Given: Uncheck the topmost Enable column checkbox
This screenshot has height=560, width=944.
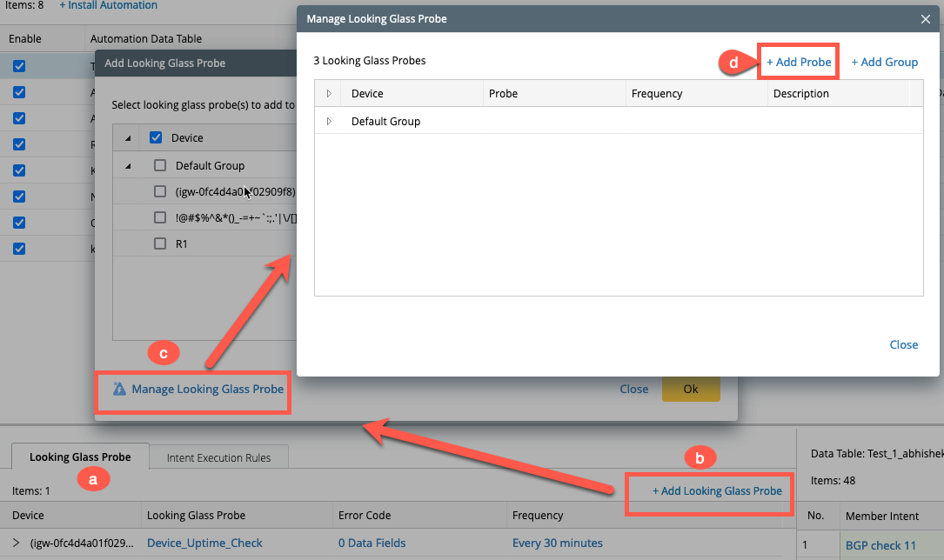Looking at the screenshot, I should tap(19, 65).
